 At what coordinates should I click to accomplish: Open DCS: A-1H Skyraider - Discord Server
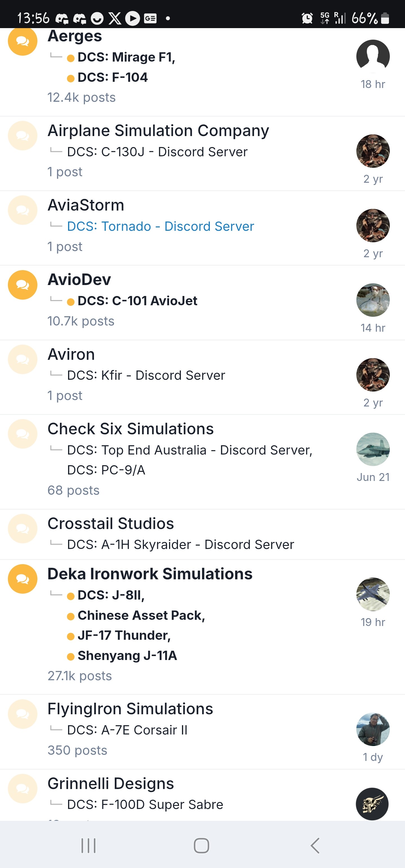coord(180,544)
